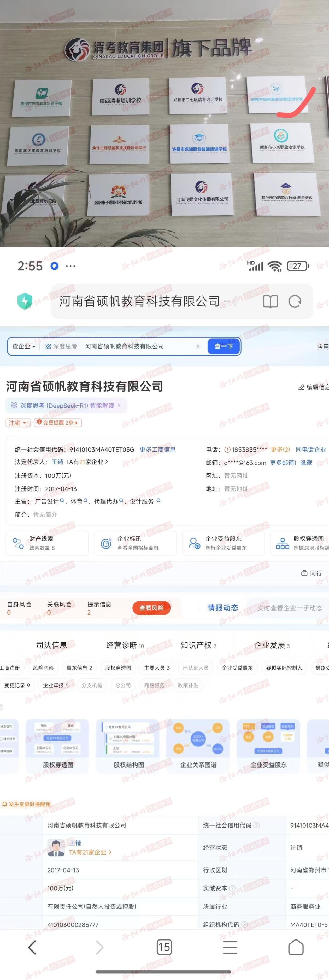This screenshot has height=980, width=329.
Task: Go to the browser home page
Action: click(x=296, y=947)
